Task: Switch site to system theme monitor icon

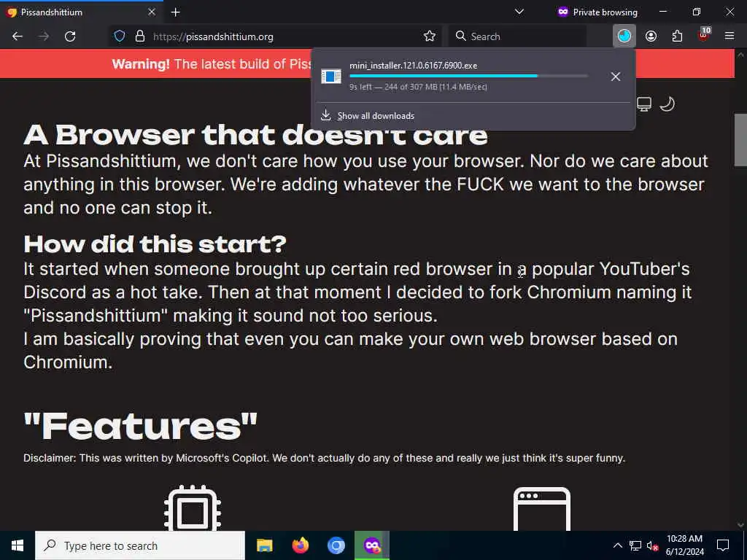Action: click(644, 104)
